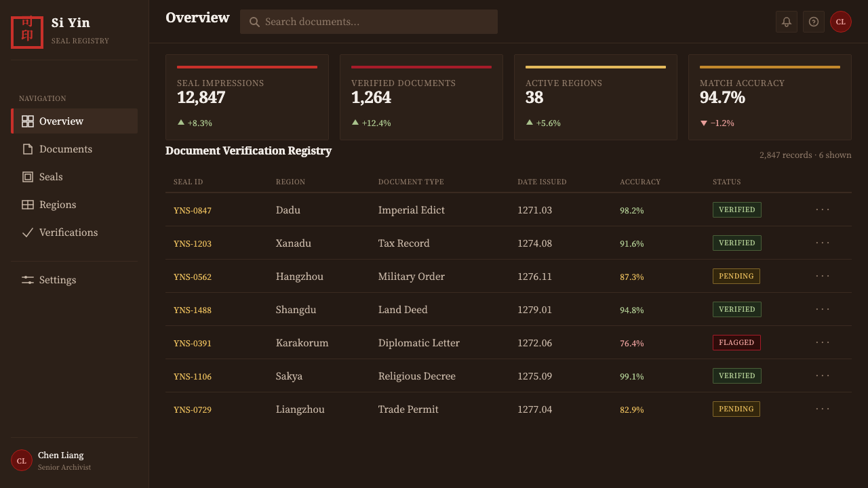Click the Seals square icon in sidebar
The width and height of the screenshot is (868, 488).
28,177
